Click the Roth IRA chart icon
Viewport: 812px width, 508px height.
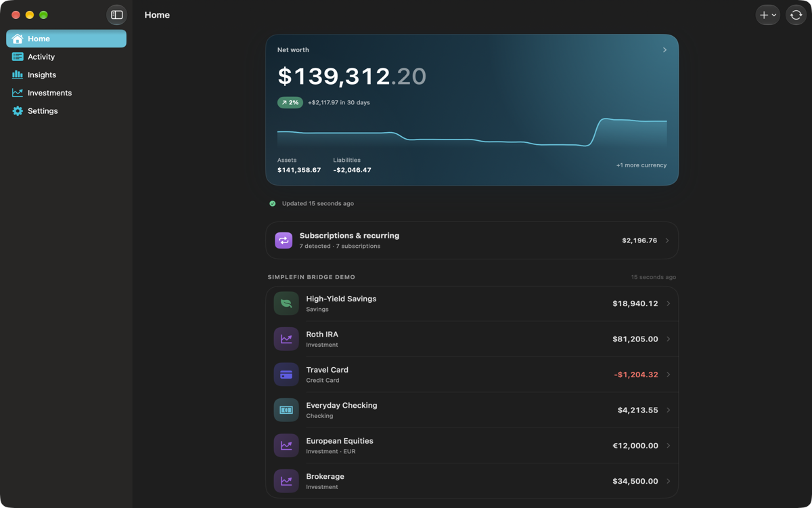tap(286, 339)
